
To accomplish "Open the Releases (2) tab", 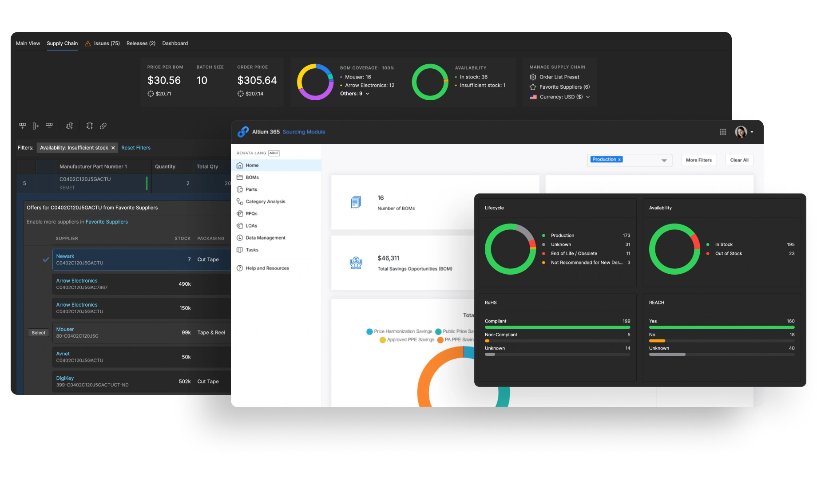I will coord(141,43).
